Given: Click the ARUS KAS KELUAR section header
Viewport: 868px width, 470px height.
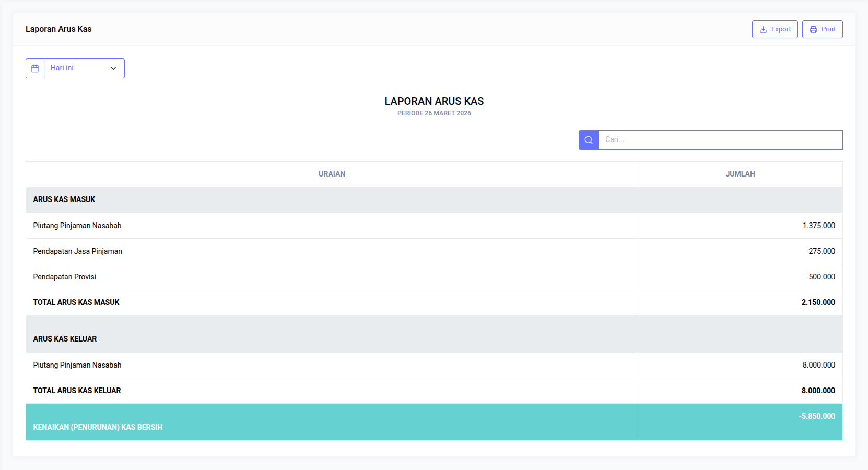Looking at the screenshot, I should click(x=65, y=339).
